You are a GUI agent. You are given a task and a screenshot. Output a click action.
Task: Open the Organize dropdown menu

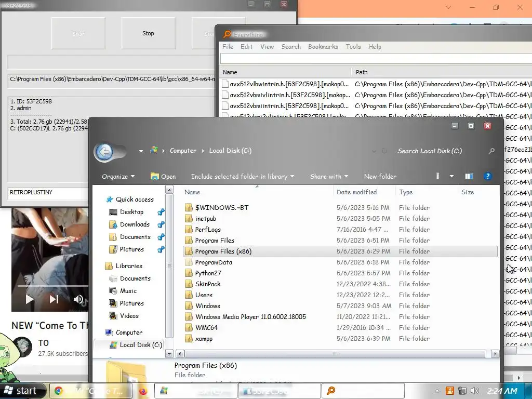(x=118, y=177)
